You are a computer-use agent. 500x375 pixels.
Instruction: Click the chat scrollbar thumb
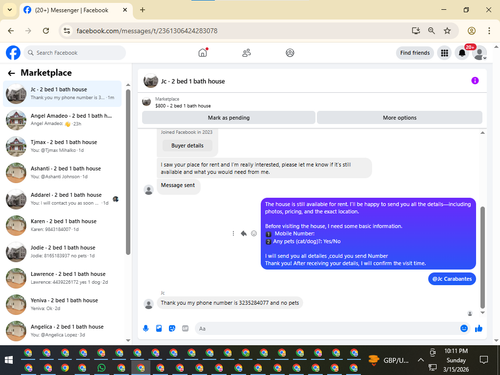tap(482, 257)
